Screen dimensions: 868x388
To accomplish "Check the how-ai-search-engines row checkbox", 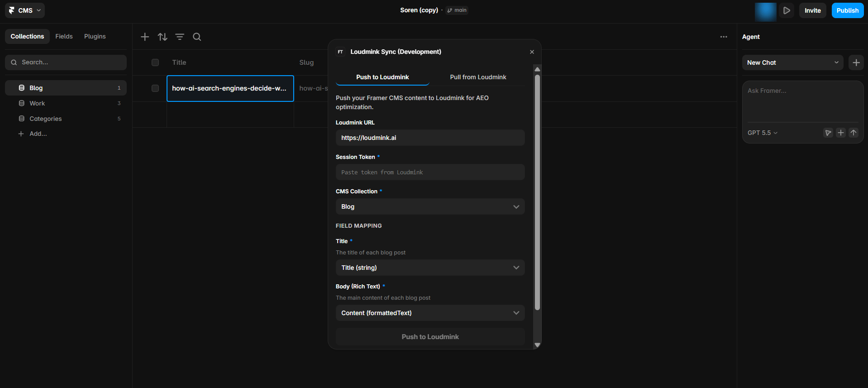I will pyautogui.click(x=155, y=88).
